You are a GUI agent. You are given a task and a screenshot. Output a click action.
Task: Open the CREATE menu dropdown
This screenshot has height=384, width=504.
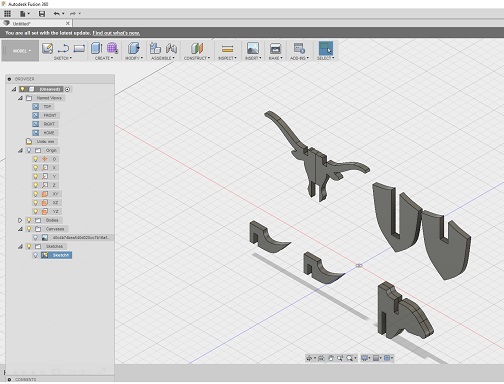104,58
